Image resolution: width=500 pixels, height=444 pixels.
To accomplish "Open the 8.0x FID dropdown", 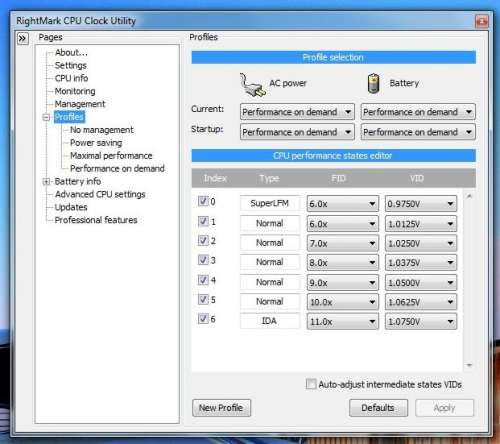I will 343,263.
